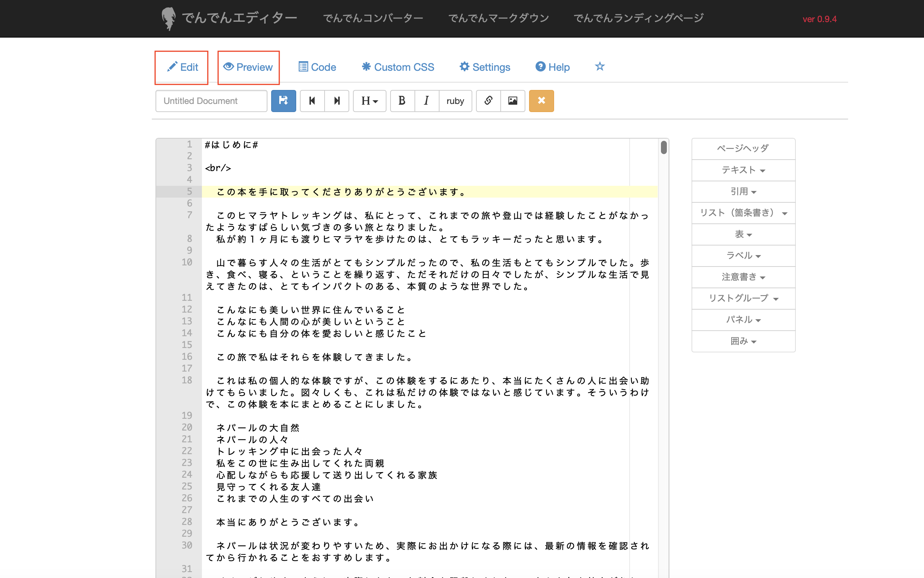
Task: Switch to the Code tab
Action: pos(317,67)
